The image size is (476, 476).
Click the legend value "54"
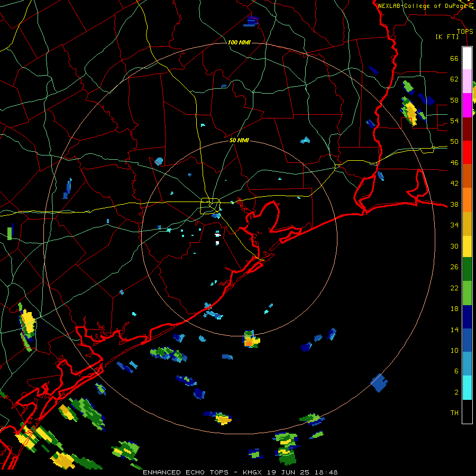(454, 121)
